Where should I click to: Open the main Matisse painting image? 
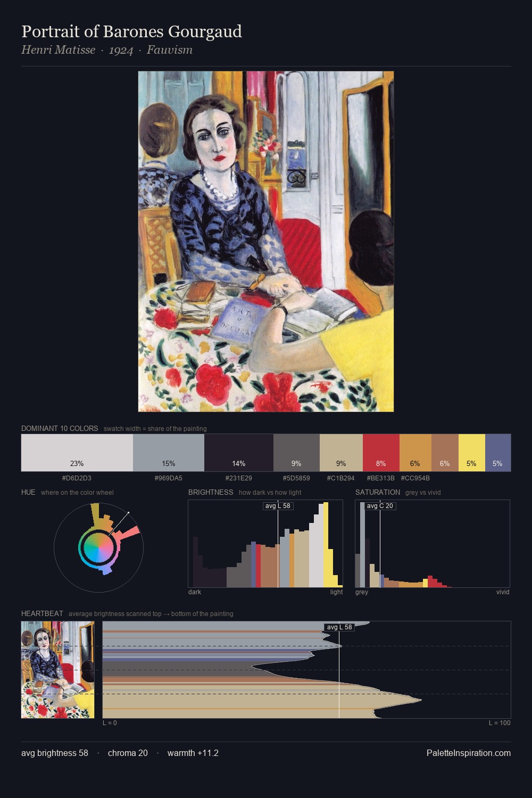[266, 242]
